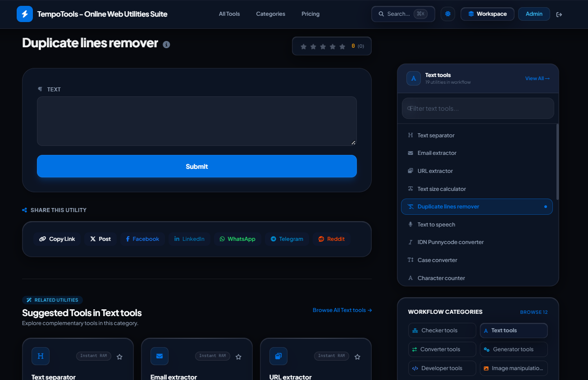Click the Email extractor card envelope icon
The width and height of the screenshot is (588, 380).
coord(160,356)
